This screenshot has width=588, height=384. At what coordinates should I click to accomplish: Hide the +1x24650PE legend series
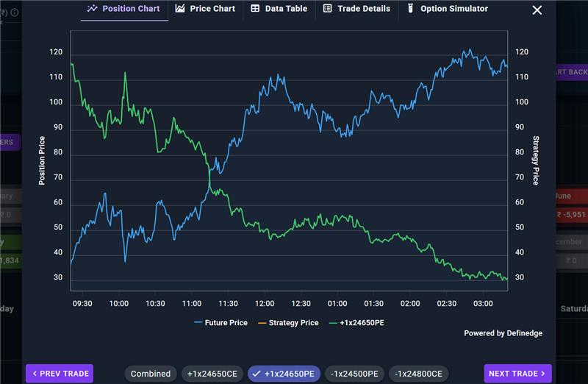(x=356, y=323)
